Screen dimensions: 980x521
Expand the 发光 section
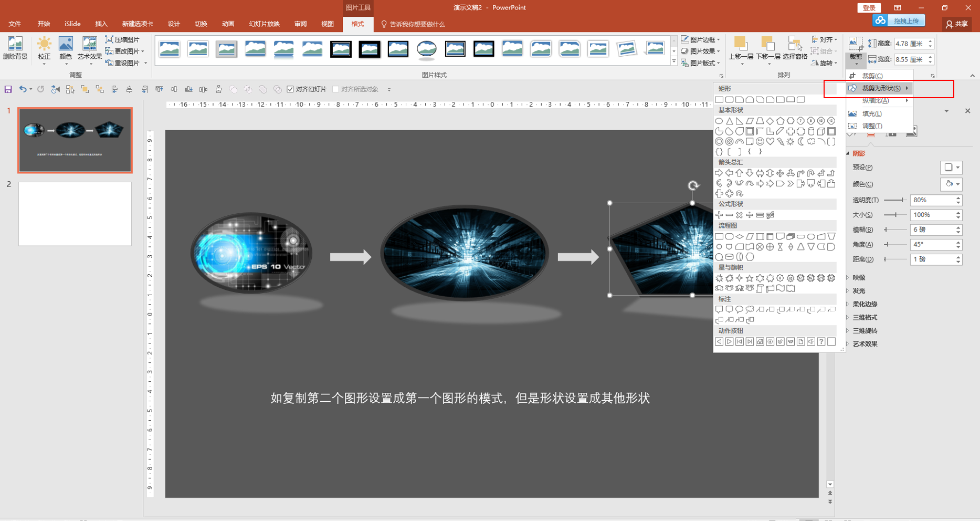click(859, 291)
